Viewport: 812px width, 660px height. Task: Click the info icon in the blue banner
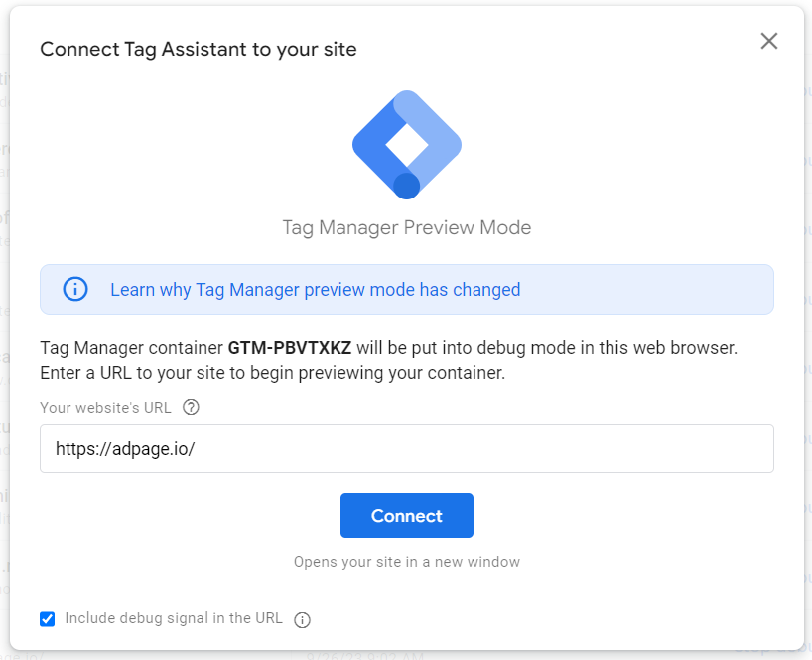[75, 289]
